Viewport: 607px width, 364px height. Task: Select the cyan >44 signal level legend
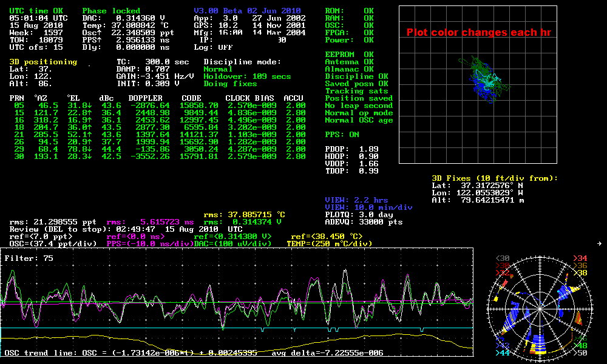pyautogui.click(x=503, y=352)
